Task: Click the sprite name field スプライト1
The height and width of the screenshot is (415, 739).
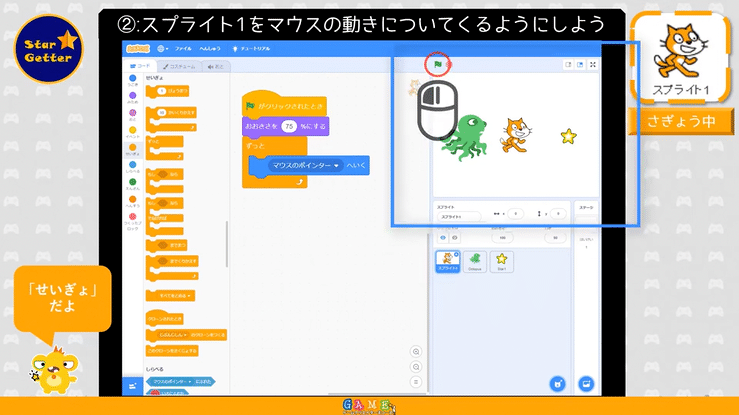Action: point(459,217)
